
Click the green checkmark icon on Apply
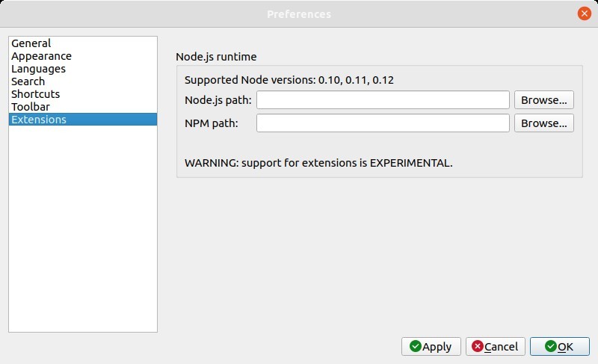tap(416, 346)
